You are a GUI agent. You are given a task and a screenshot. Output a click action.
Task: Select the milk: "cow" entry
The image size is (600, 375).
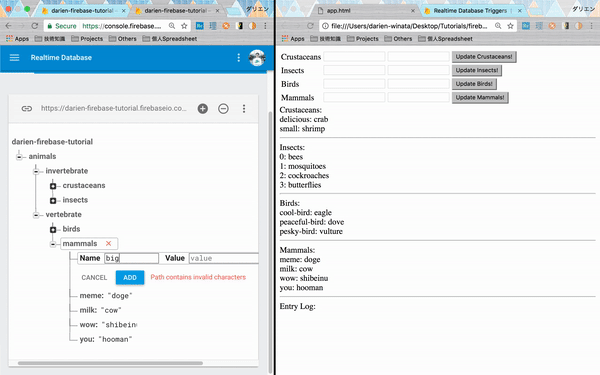click(x=100, y=310)
